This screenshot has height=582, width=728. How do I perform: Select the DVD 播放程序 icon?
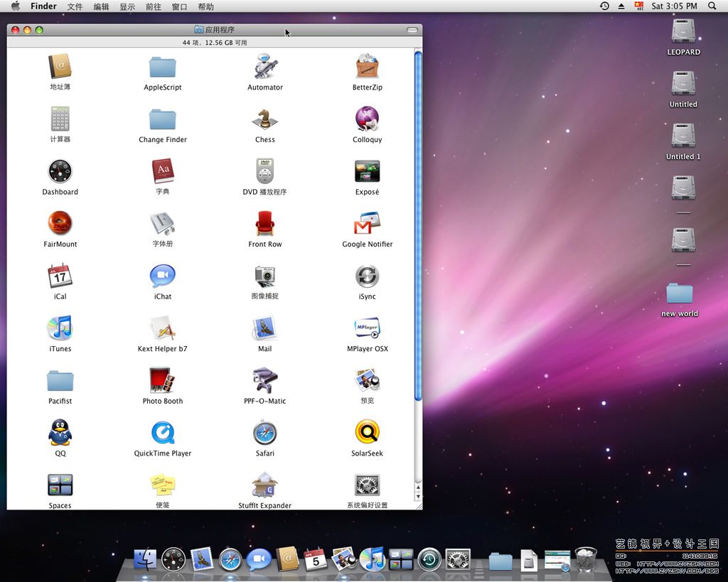(265, 171)
